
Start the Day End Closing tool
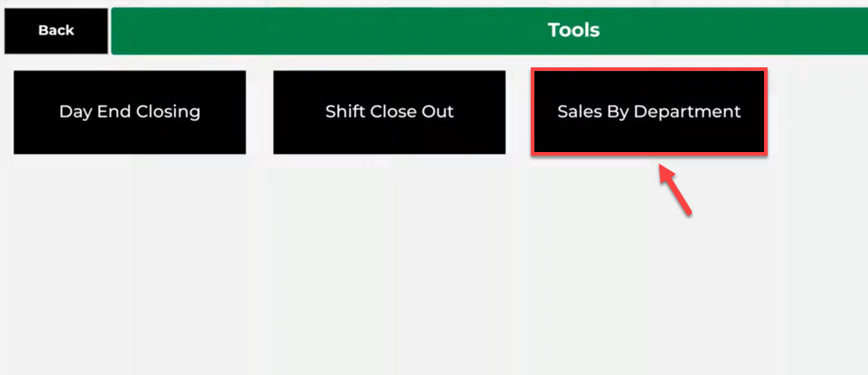coord(129,112)
